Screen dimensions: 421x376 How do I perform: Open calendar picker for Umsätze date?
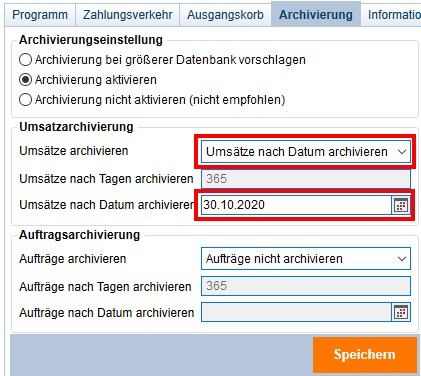(x=401, y=205)
